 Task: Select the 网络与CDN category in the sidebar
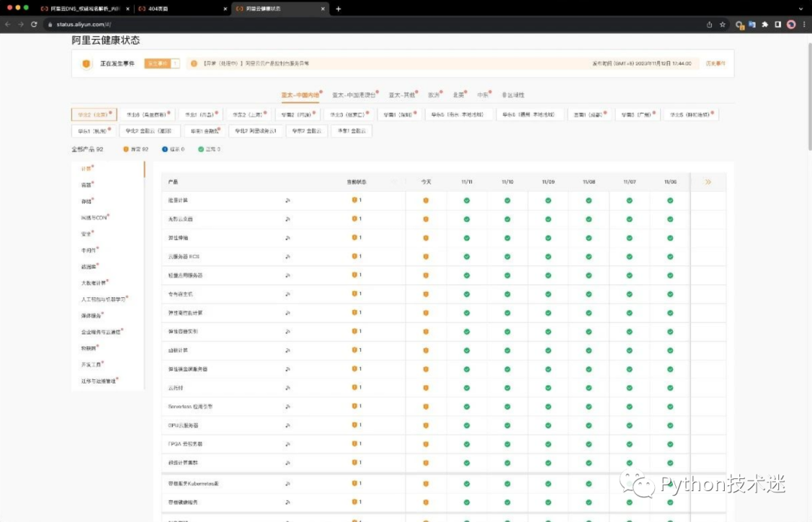[x=95, y=217]
